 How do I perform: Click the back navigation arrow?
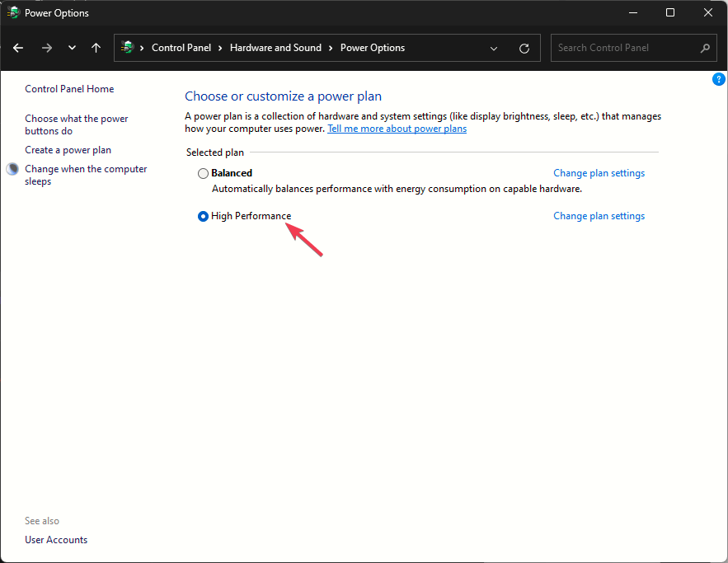[17, 48]
